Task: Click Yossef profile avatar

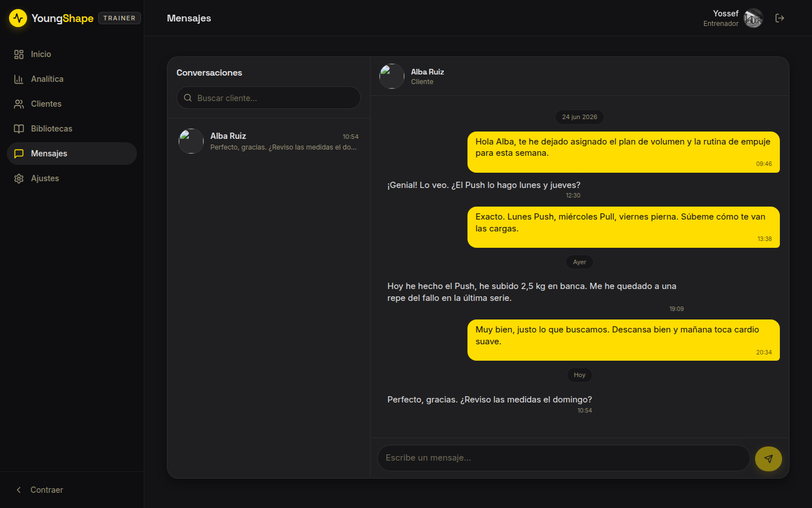Action: pyautogui.click(x=753, y=18)
